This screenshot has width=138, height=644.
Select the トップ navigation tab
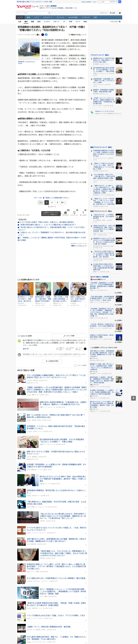tap(20, 17)
